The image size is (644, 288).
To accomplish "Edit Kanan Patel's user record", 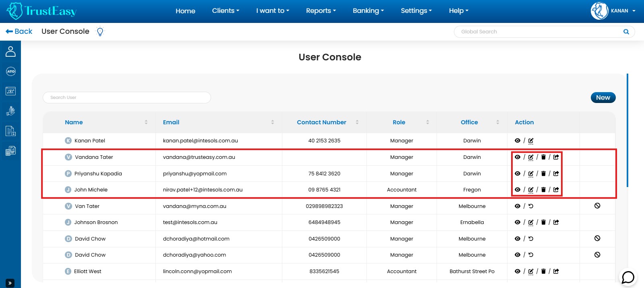I will 531,141.
